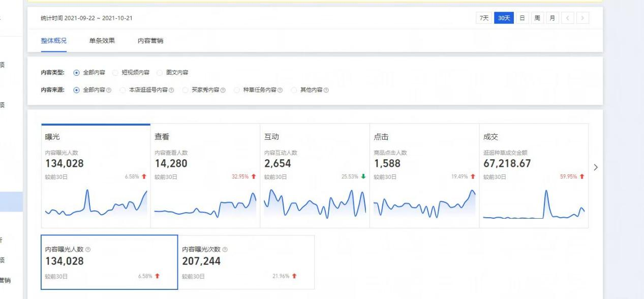Select the 成交 metric card
Image resolution: width=644 pixels, height=299 pixels.
pos(534,176)
